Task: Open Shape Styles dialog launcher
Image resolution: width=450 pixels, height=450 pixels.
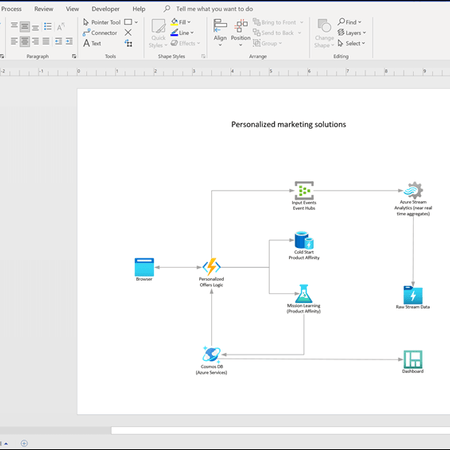Action: [x=203, y=56]
